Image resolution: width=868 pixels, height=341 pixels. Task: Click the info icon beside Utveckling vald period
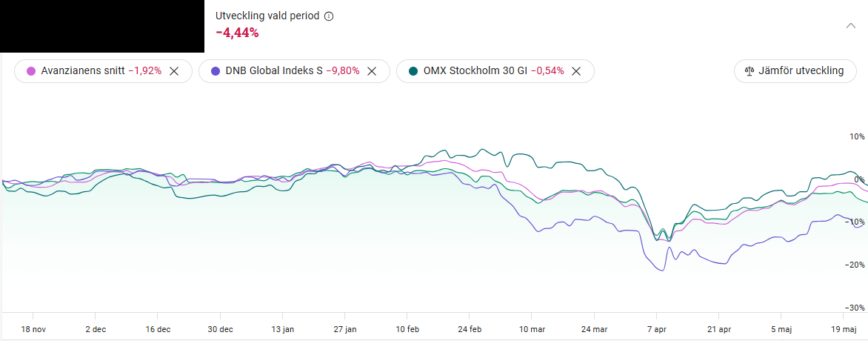329,16
